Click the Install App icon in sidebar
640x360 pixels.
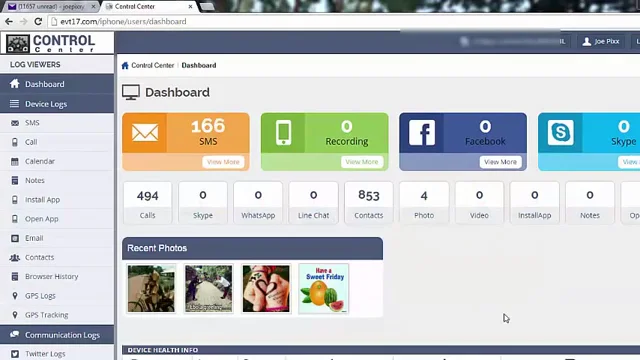click(15, 200)
